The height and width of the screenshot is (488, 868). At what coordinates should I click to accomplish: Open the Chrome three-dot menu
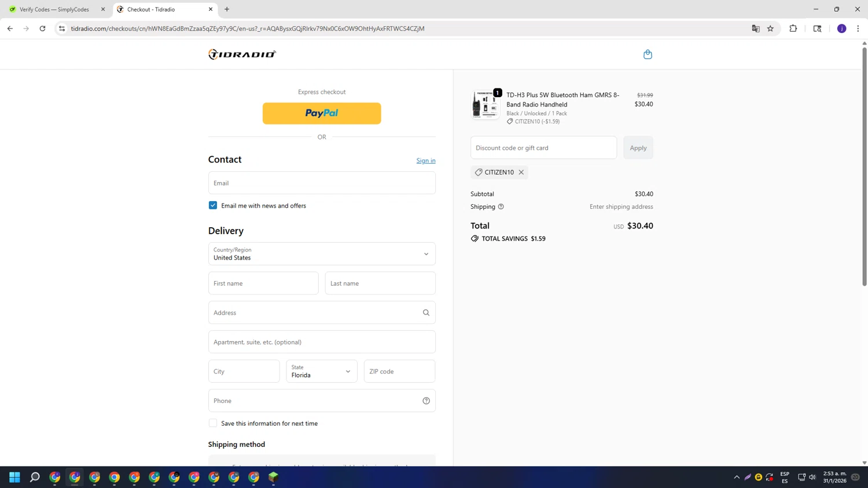coord(858,28)
